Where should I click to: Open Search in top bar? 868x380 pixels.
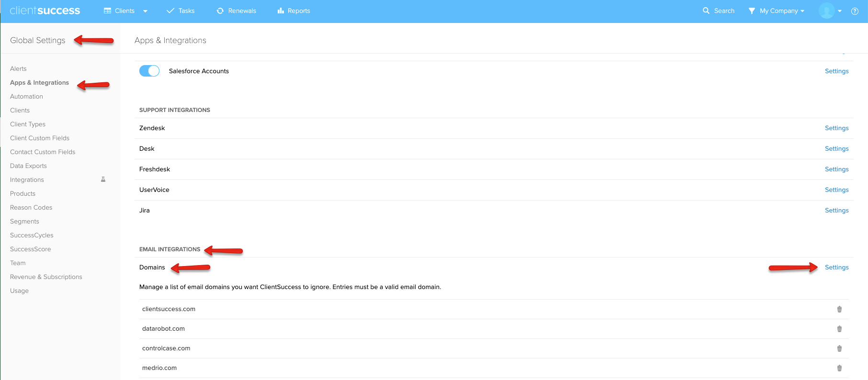pyautogui.click(x=724, y=11)
